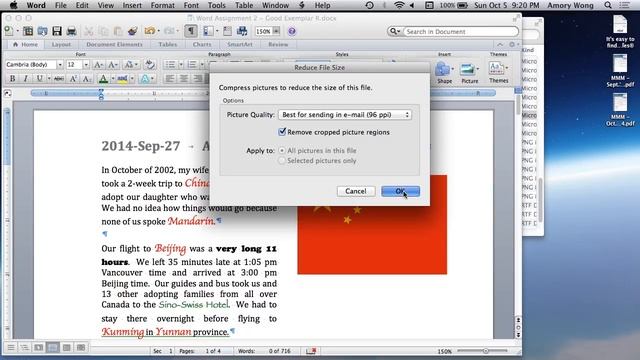640x360 pixels.
Task: Click the Decrease font size icon
Action: (113, 64)
